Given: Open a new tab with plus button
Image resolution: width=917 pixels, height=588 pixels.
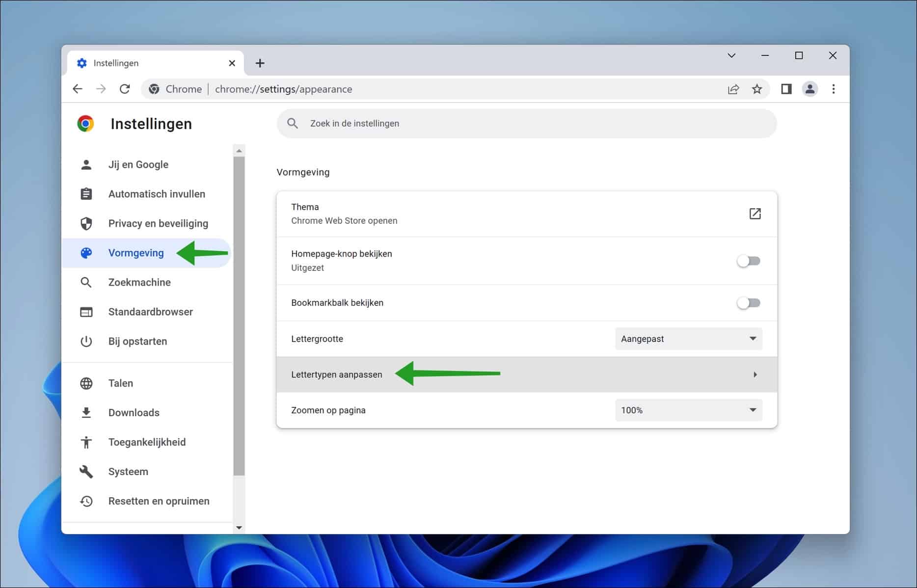Looking at the screenshot, I should point(260,63).
